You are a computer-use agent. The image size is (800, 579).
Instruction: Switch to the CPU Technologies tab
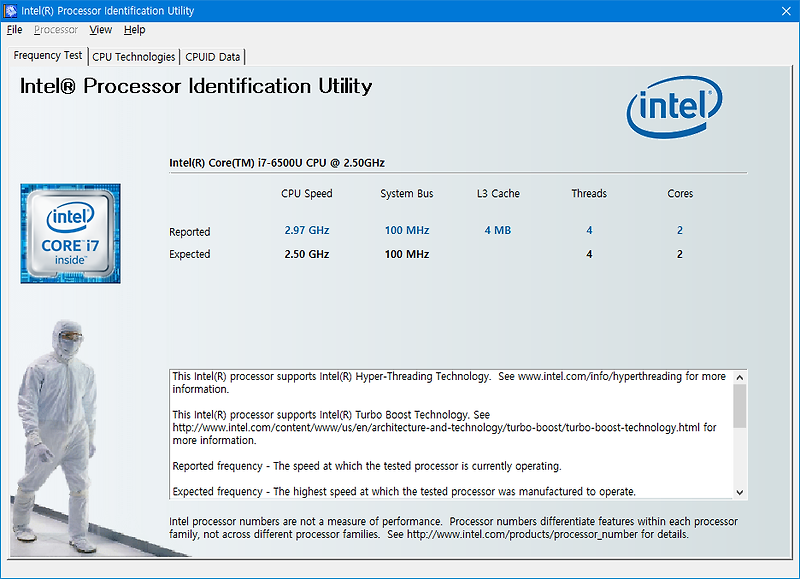[x=133, y=57]
